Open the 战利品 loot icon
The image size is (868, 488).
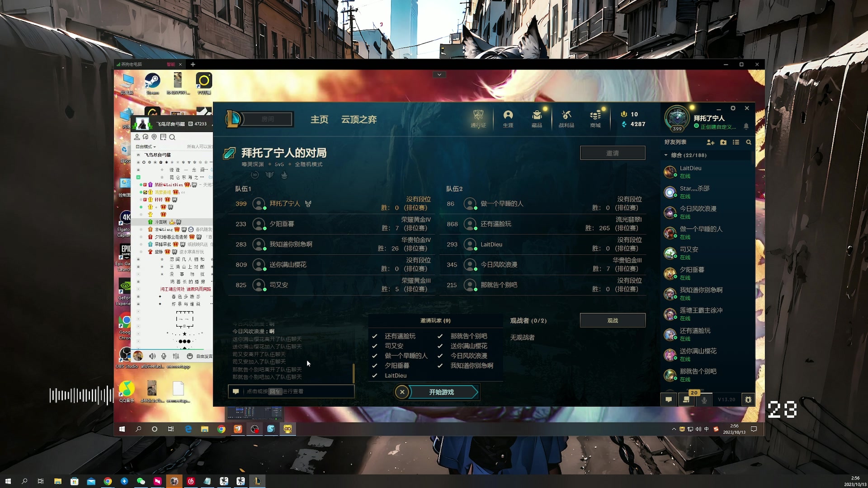pos(566,118)
